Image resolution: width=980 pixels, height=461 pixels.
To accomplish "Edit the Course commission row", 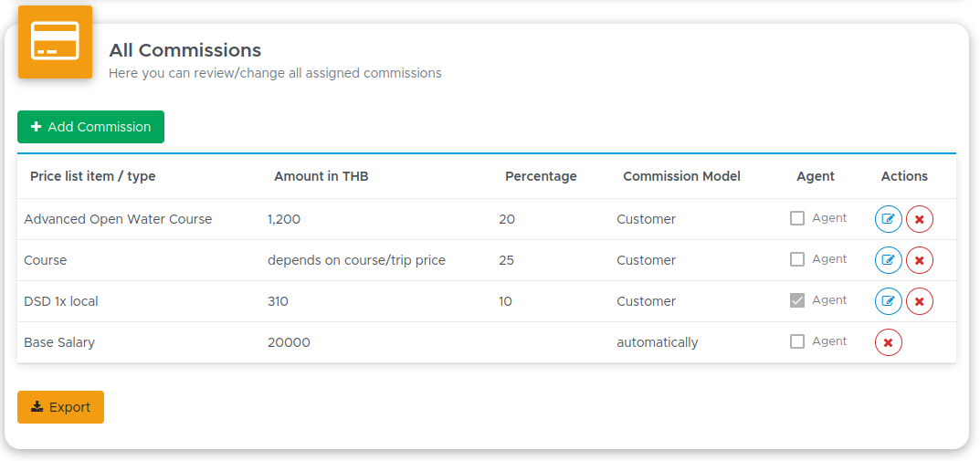I will [888, 260].
